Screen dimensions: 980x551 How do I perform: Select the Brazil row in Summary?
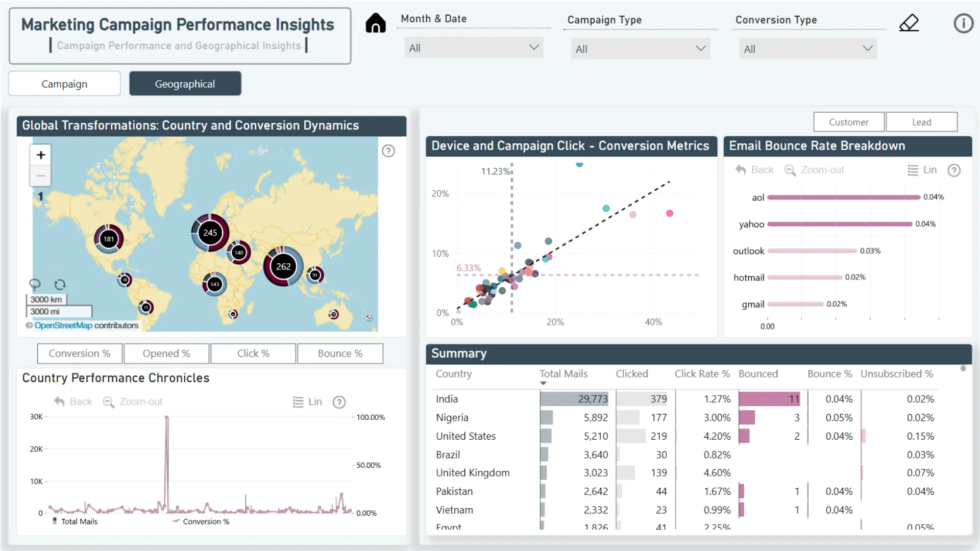point(685,454)
